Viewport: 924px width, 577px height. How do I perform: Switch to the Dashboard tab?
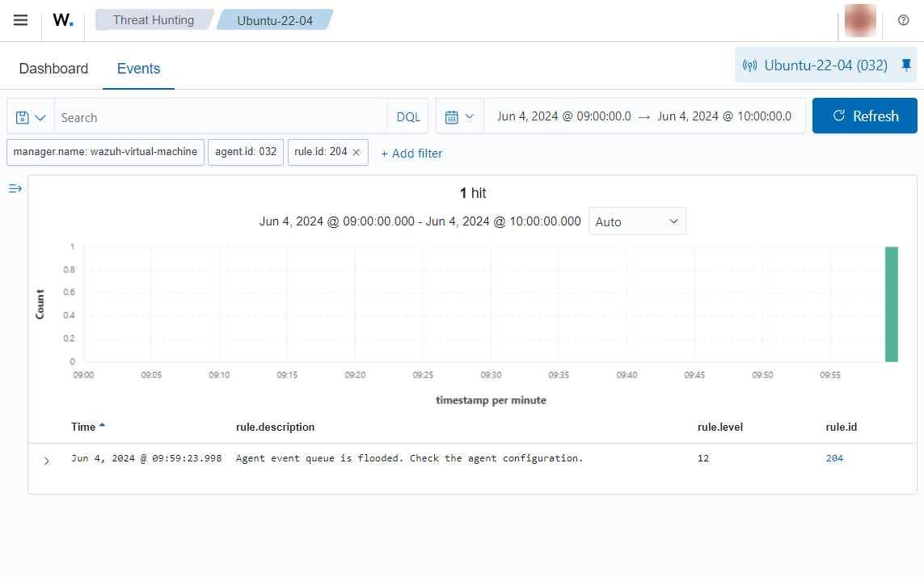53,69
